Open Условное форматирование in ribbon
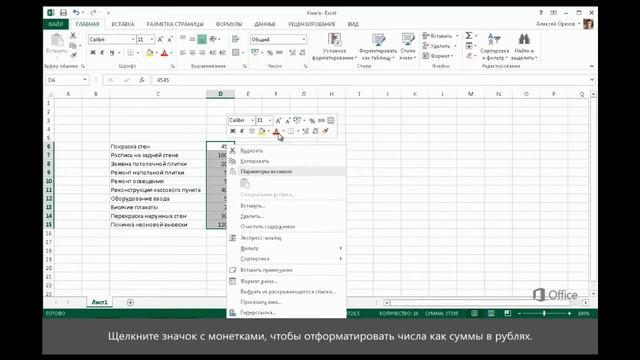Screen dimensions: 640x360 (334, 47)
